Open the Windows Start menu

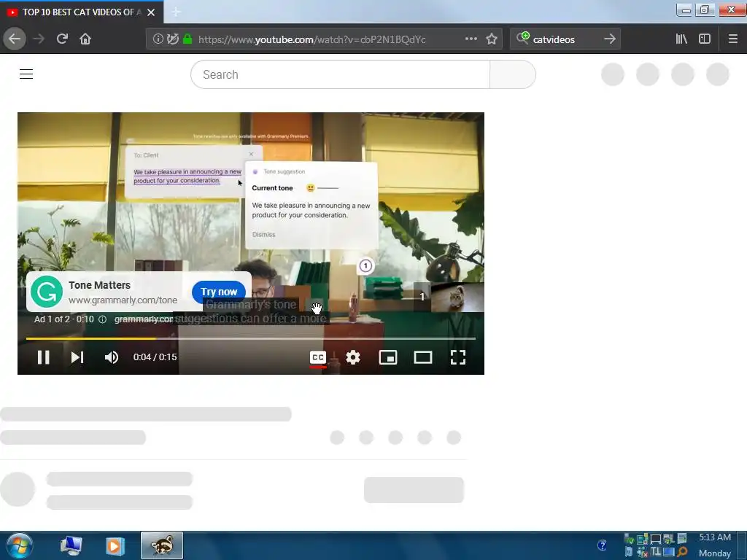tap(20, 545)
